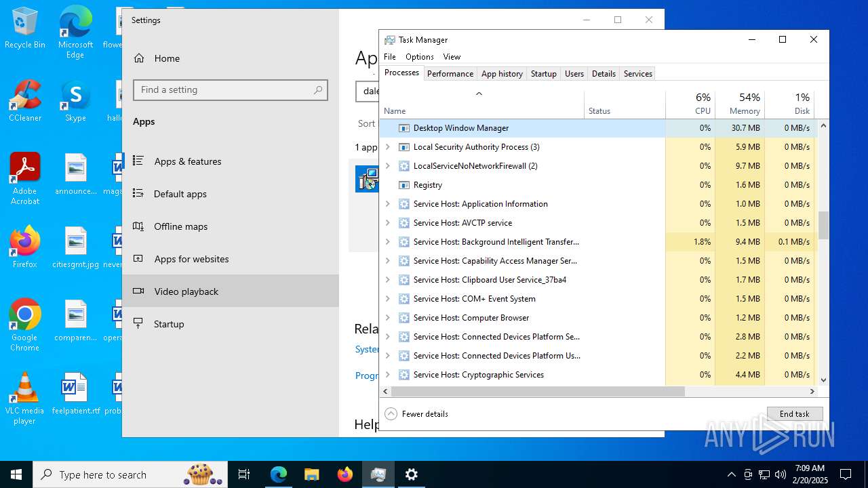Click the Apps for websites icon in Settings
The height and width of the screenshot is (488, 868).
pyautogui.click(x=138, y=259)
